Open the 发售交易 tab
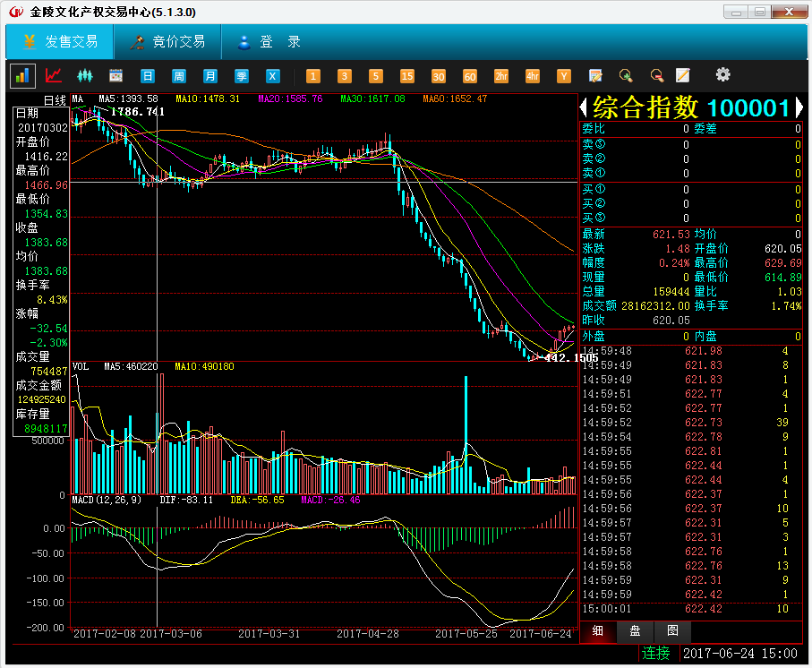The width and height of the screenshot is (812, 668). tap(60, 41)
